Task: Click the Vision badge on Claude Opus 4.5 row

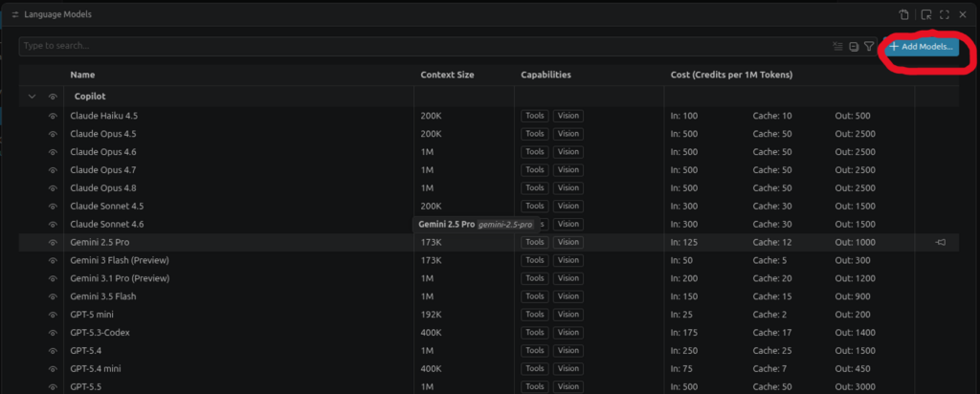Action: [x=568, y=134]
